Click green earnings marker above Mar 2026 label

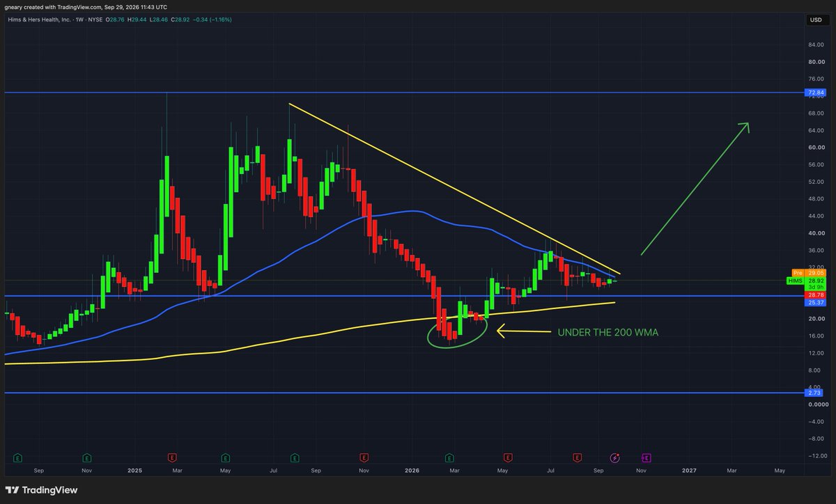[449, 457]
